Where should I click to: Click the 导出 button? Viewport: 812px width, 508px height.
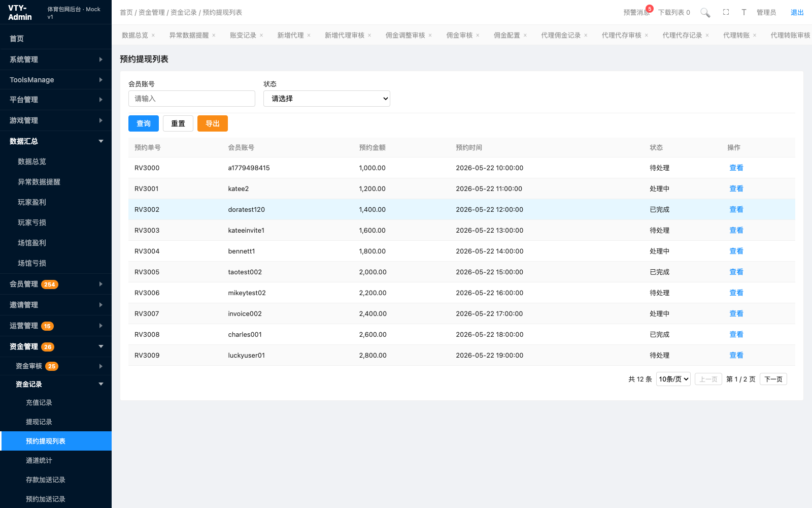[213, 123]
